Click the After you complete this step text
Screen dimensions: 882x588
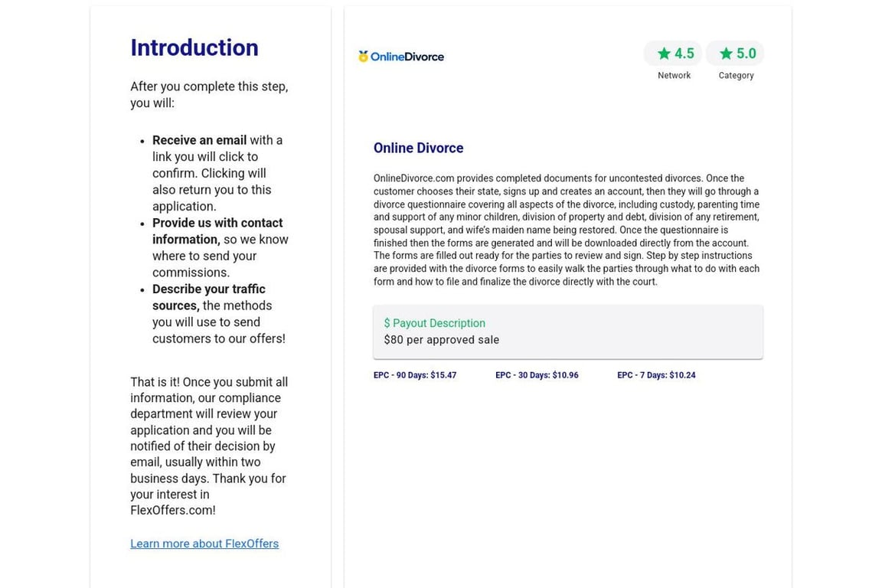209,94
